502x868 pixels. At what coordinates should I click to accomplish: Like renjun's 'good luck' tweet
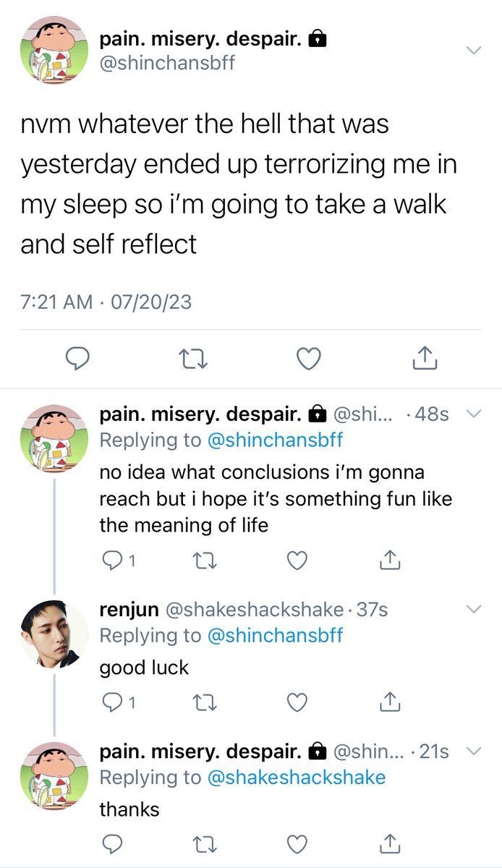point(297,702)
